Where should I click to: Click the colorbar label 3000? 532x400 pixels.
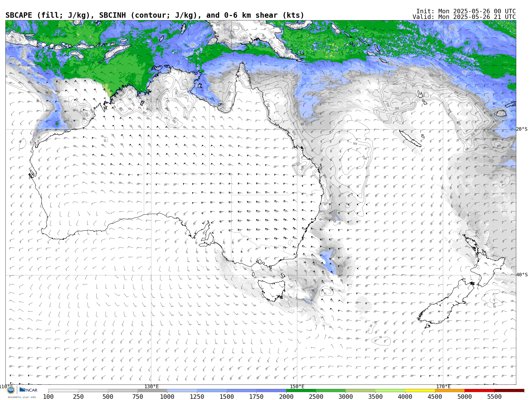click(x=346, y=397)
